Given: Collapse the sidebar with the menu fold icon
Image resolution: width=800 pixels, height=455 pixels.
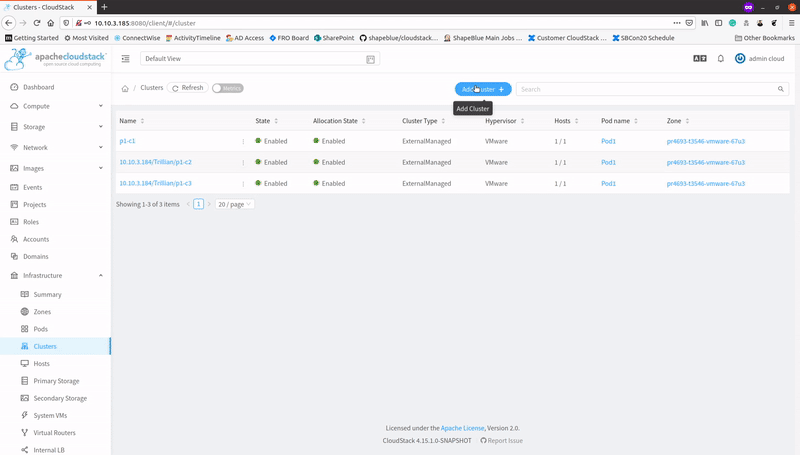Looking at the screenshot, I should click(126, 59).
